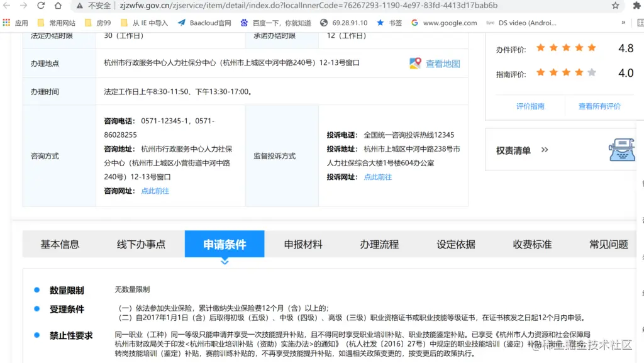This screenshot has height=363, width=644.
Task: Open the Baacloud官网 bookmark
Action: 204,23
